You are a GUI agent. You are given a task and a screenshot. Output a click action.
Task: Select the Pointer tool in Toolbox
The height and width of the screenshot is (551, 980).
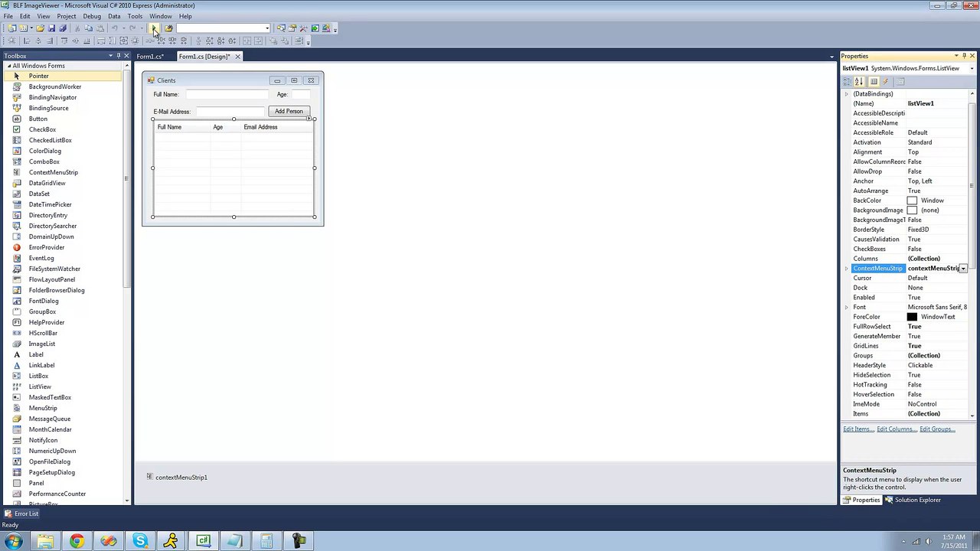[x=38, y=76]
